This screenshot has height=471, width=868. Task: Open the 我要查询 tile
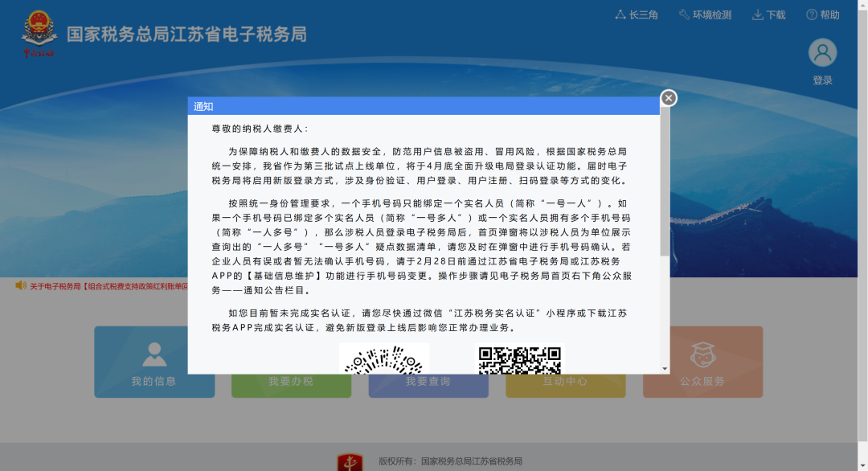pos(428,385)
